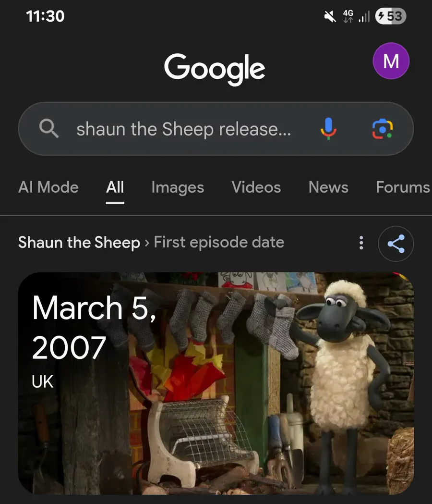Open the Forums tab

pos(403,187)
